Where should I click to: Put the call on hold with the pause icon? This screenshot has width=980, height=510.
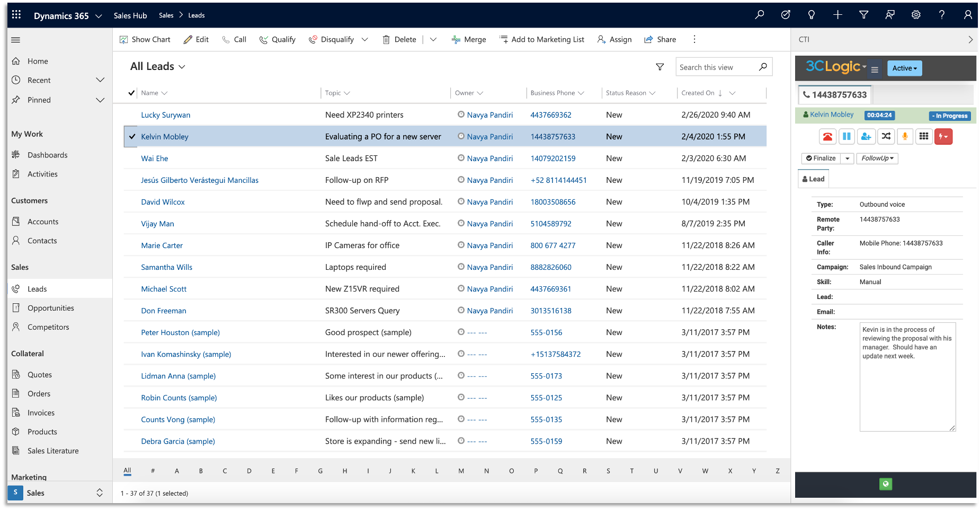tap(847, 137)
